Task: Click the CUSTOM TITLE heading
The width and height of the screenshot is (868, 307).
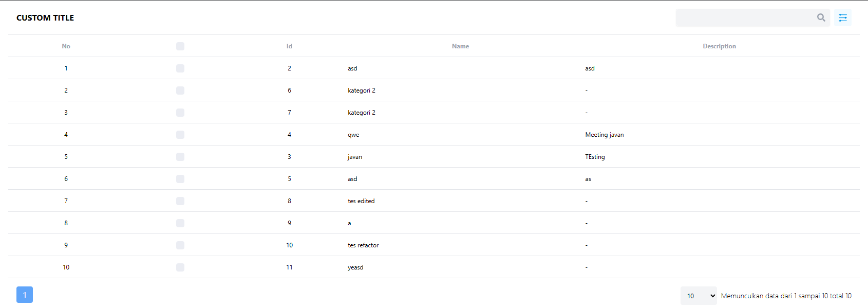Action: pyautogui.click(x=45, y=17)
